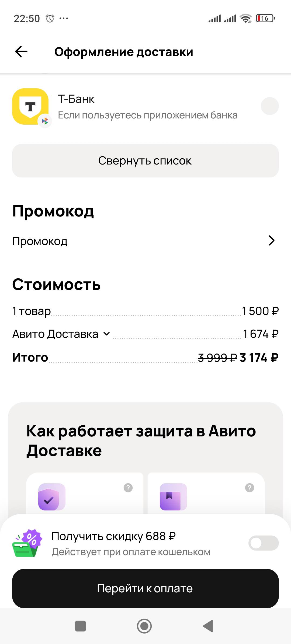Image resolution: width=291 pixels, height=644 pixels.
Task: Enable the 688 ₽ wallet discount toggle
Action: click(264, 543)
